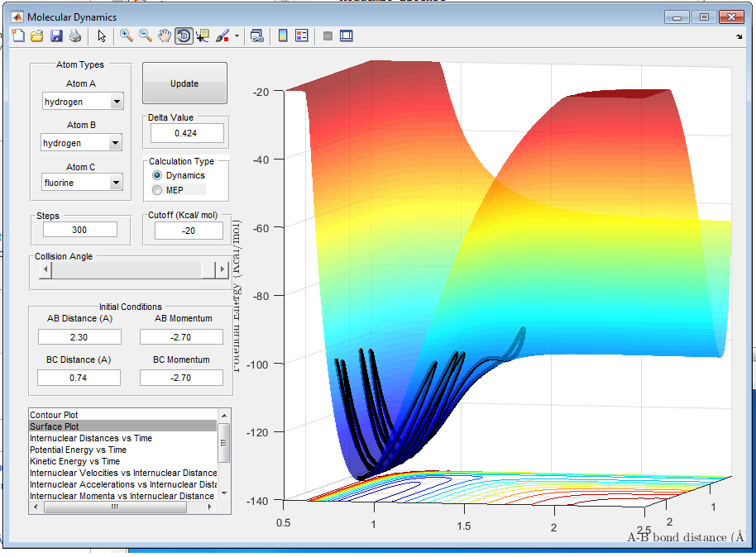The width and height of the screenshot is (756, 557).
Task: Toggle the Rotate 3D tool
Action: [184, 36]
